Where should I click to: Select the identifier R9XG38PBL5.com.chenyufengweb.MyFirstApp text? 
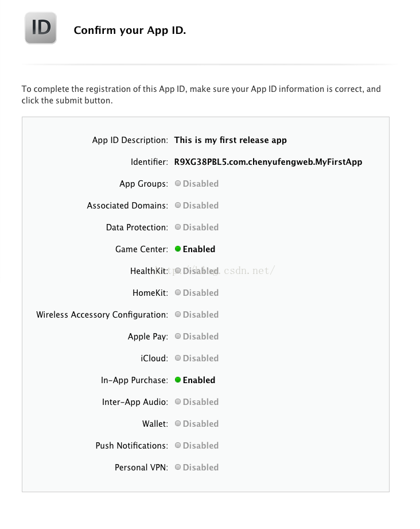[x=268, y=162]
